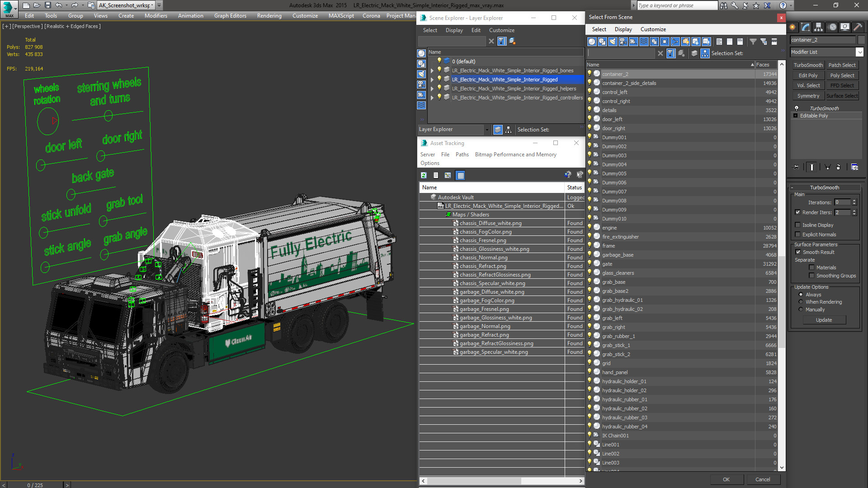Open the Modifier List dropdown
This screenshot has height=488, width=868.
[x=859, y=52]
